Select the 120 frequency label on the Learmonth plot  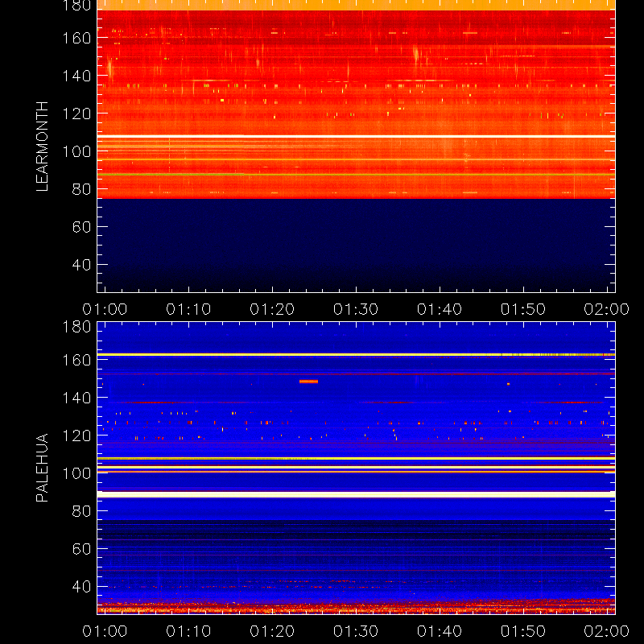[76, 114]
